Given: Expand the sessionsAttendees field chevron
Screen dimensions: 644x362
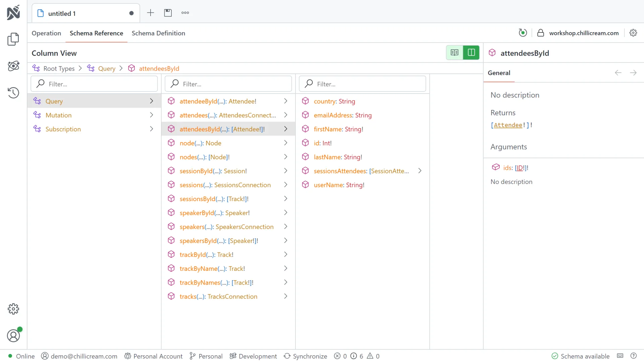Looking at the screenshot, I should pyautogui.click(x=420, y=171).
